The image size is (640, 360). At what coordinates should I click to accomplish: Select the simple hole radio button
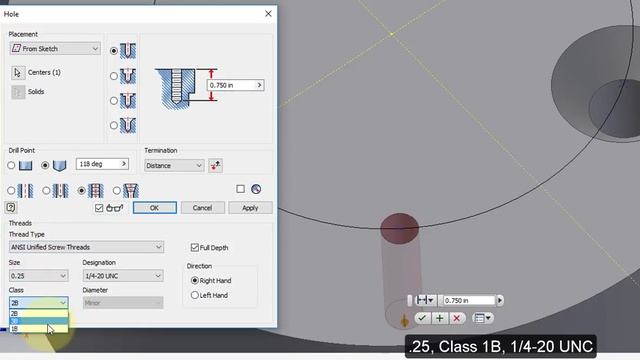pyautogui.click(x=11, y=191)
